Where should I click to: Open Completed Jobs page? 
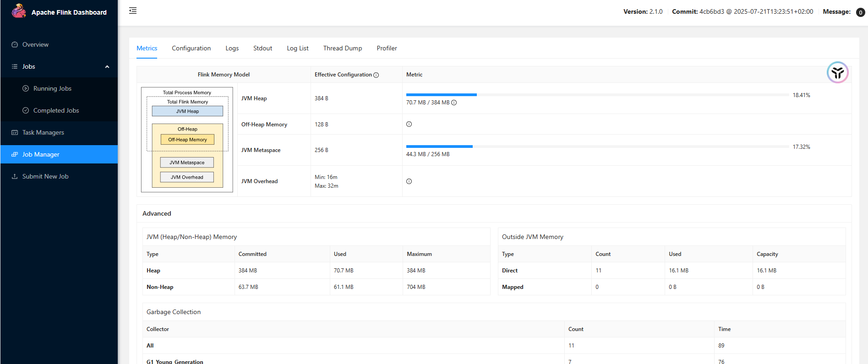tap(56, 110)
